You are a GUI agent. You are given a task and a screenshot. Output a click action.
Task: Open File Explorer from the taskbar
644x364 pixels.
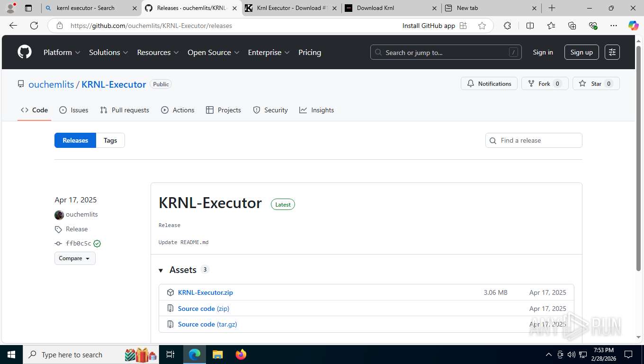(x=217, y=355)
